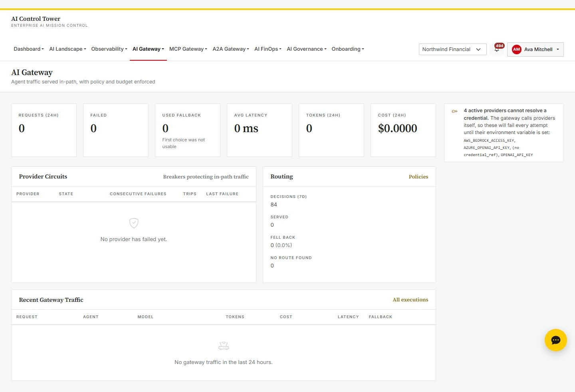Open the Onboarding menu
This screenshot has height=392, width=575.
tap(348, 49)
